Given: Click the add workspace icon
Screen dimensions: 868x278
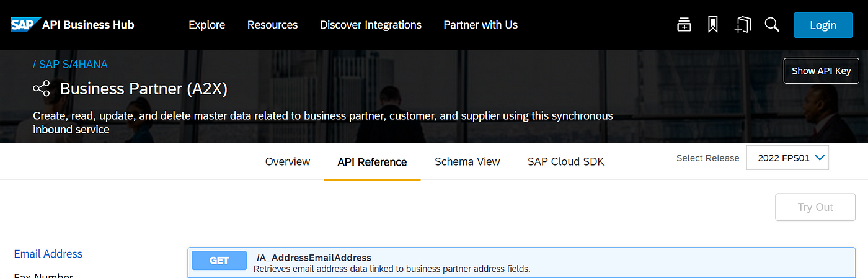Looking at the screenshot, I should pyautogui.click(x=742, y=25).
